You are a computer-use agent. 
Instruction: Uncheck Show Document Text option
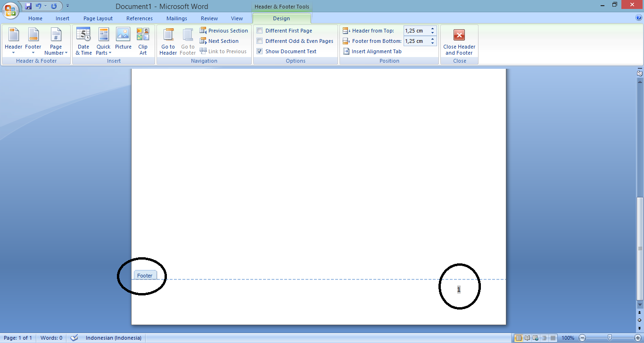260,51
